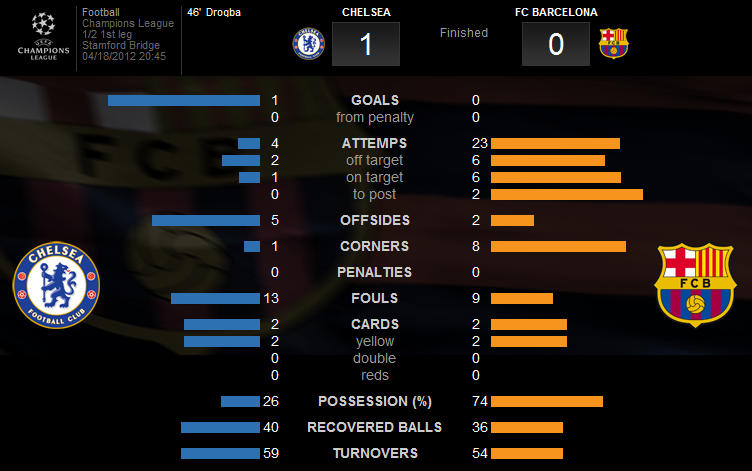Click the OFFSIDES statistic label
Image resolution: width=752 pixels, height=471 pixels.
pos(375,220)
